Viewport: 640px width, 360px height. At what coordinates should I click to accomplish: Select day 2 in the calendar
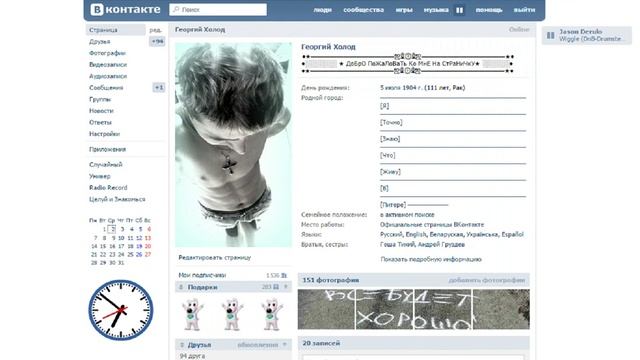tap(112, 229)
